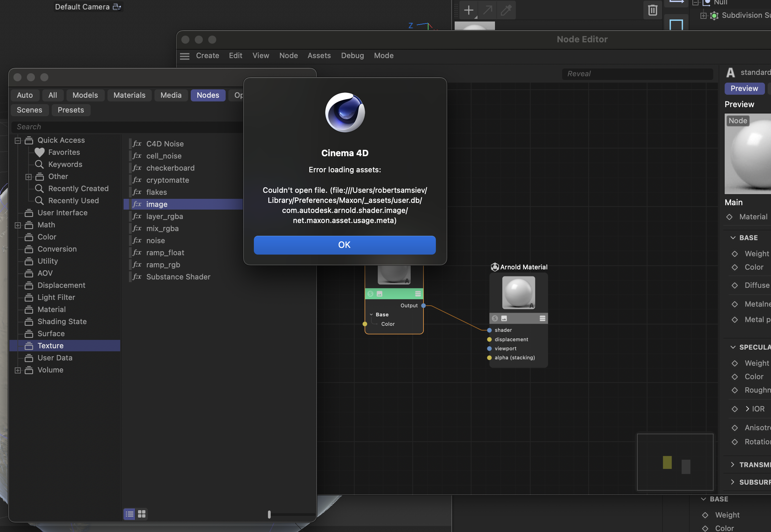Viewport: 771px width, 532px height.
Task: Collapse the SPECULAR section
Action: tap(733, 347)
